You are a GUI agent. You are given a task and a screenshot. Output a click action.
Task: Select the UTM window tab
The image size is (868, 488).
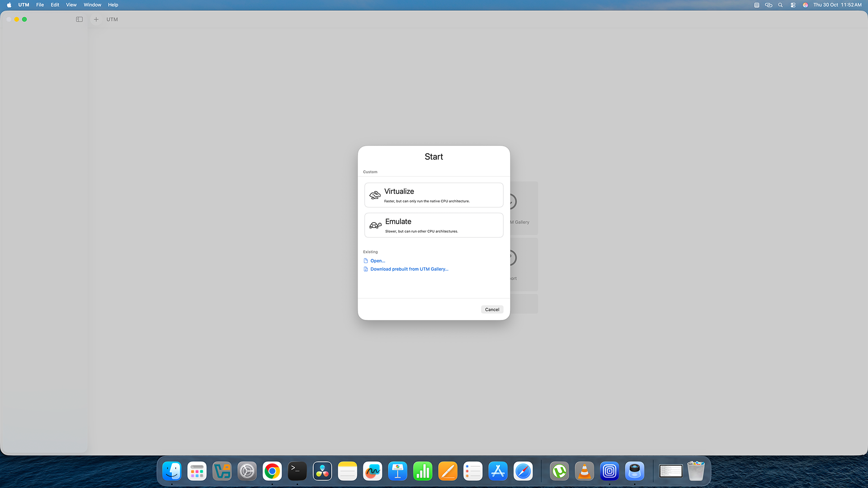click(x=112, y=19)
